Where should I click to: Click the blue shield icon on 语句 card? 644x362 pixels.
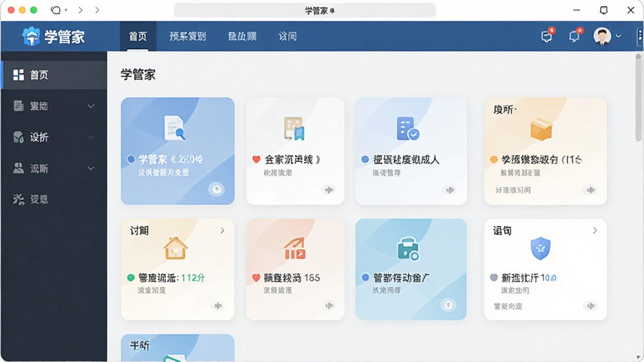coord(540,248)
